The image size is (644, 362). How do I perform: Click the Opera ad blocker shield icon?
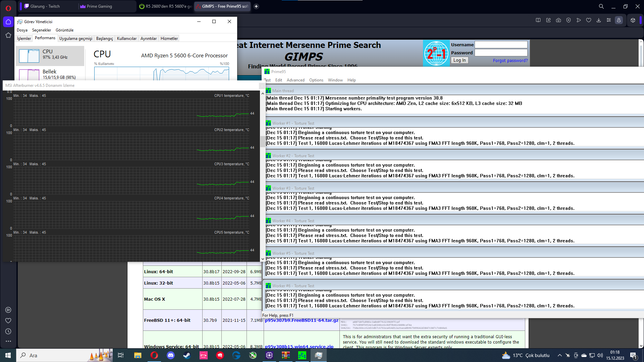[x=568, y=20]
